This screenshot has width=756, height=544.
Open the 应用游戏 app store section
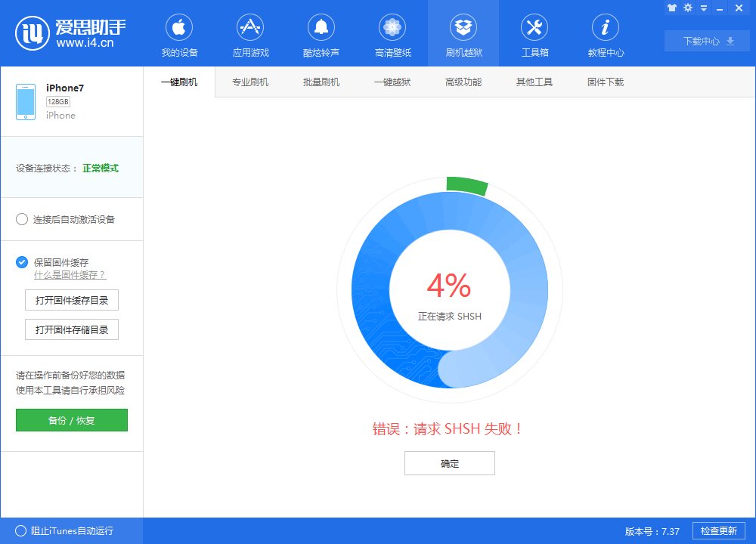coord(249,33)
